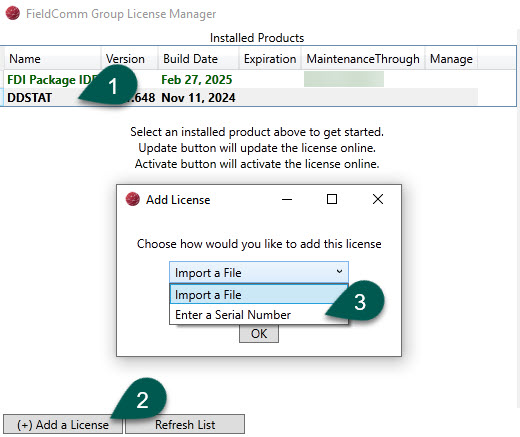Screen dimensions: 520x437
Task: Click the FieldComm Group License Manager app icon
Action: click(x=13, y=13)
